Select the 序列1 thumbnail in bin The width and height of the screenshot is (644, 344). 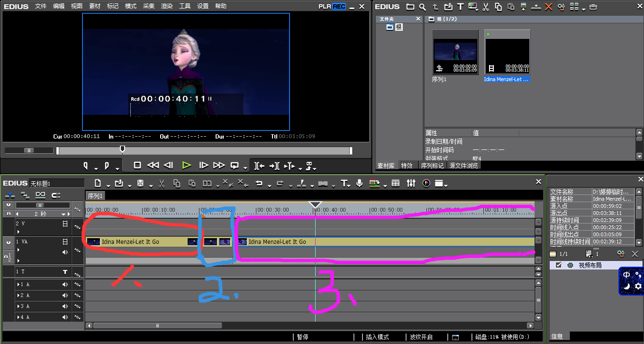click(x=456, y=52)
